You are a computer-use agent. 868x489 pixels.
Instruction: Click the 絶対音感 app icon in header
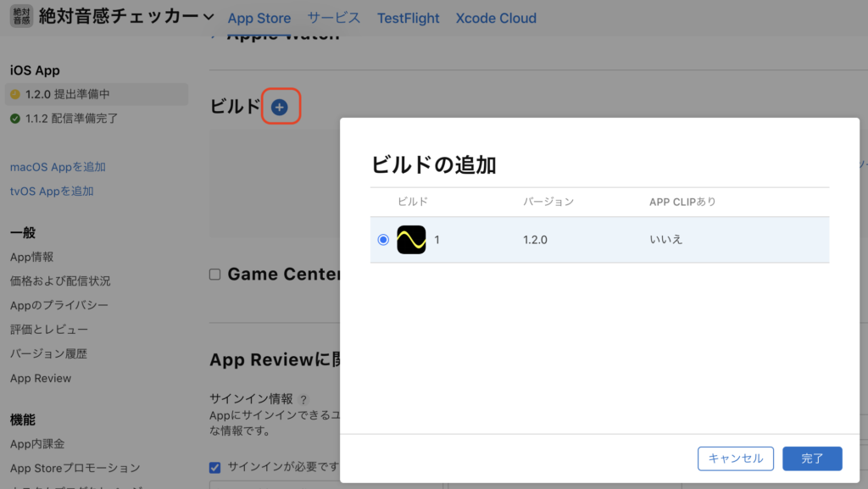21,17
